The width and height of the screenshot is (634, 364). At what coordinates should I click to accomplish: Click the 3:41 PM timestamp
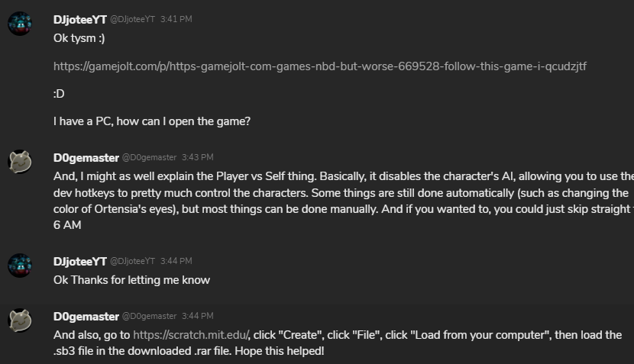176,19
